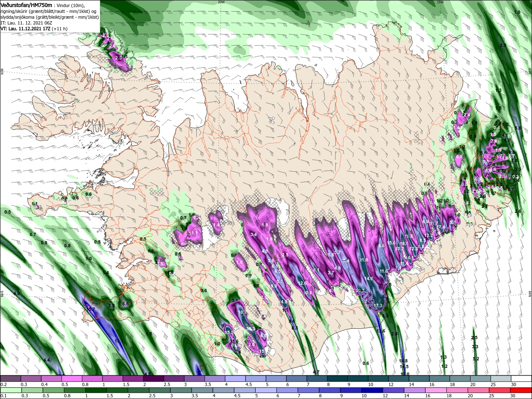The width and height of the screenshot is (532, 399).
Task: Click the upper legend swatch between 14 and 16
Action: click(x=419, y=379)
